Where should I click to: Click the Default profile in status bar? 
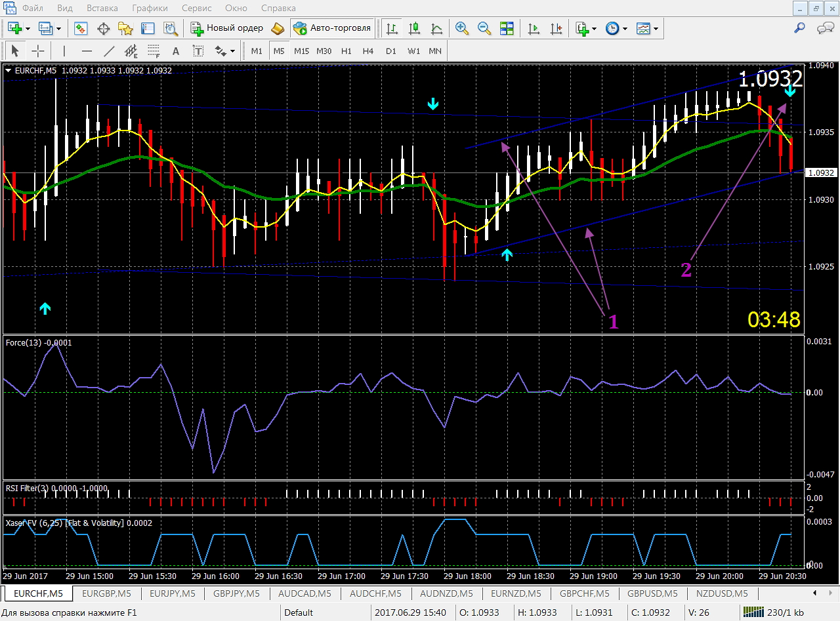click(299, 612)
